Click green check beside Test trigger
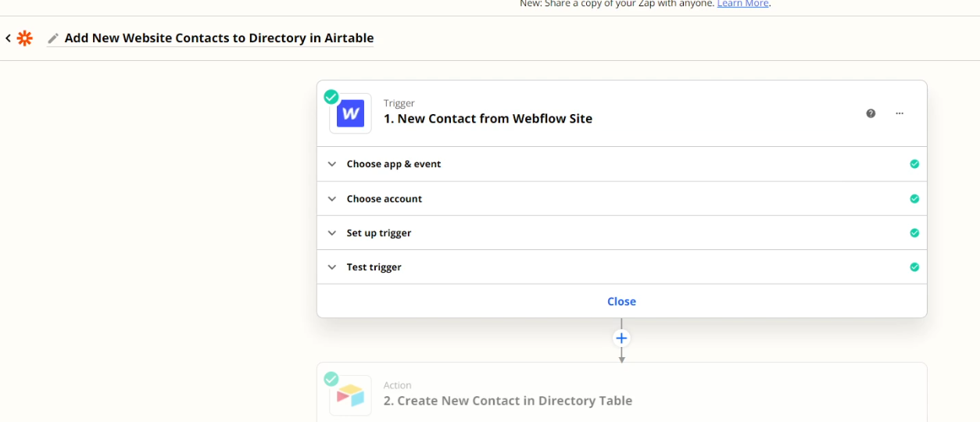The height and width of the screenshot is (422, 980). pos(914,267)
